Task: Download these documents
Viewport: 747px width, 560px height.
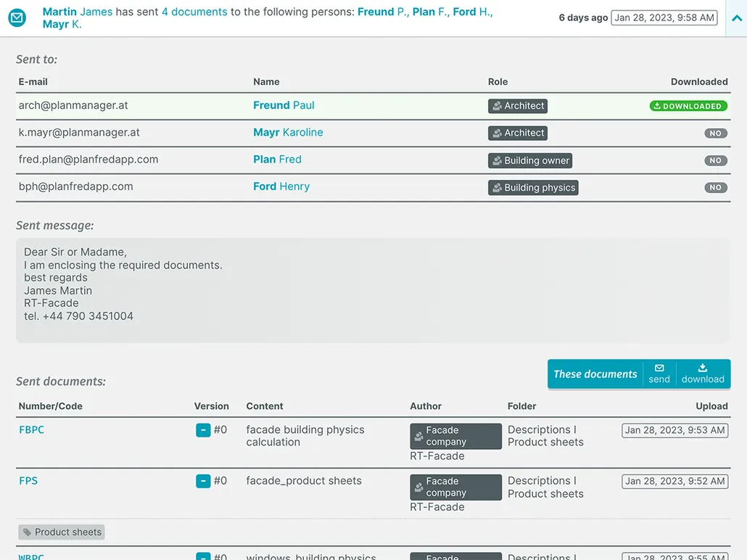Action: 703,374
